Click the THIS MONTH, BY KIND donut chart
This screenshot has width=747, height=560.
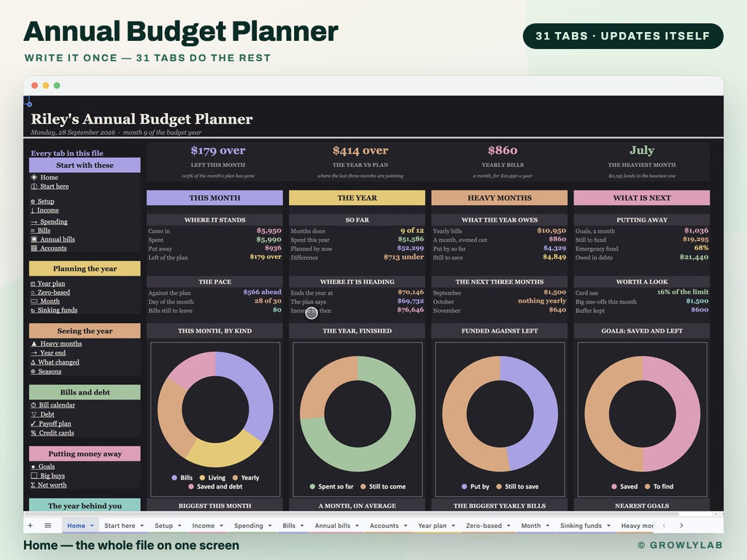pyautogui.click(x=215, y=410)
